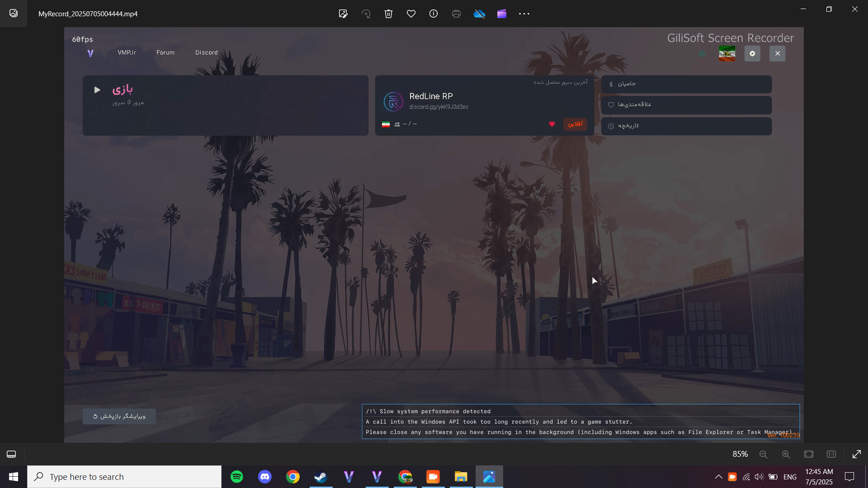The width and height of the screenshot is (868, 488).
Task: Open the Windows Start menu
Action: click(14, 477)
